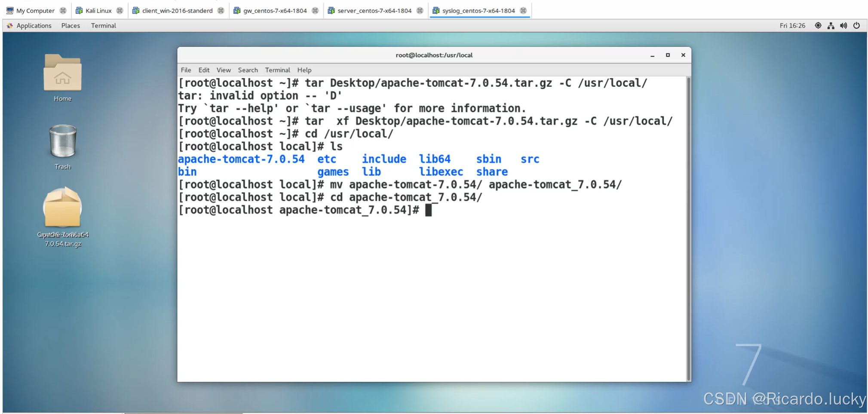Click the "tar: invalid option -- 'D'" line
Screen dimensions: 868x414
point(260,95)
